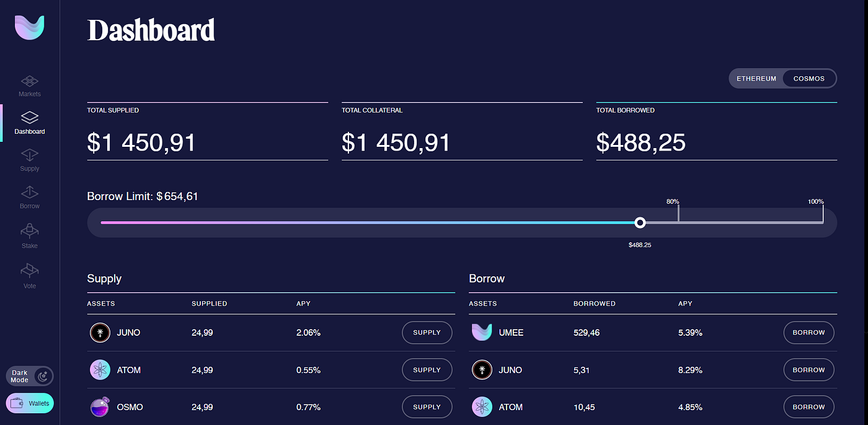Screen dimensions: 868x425
Task: Click the 5.39% APY for UMEE borrow
Action: click(x=690, y=333)
